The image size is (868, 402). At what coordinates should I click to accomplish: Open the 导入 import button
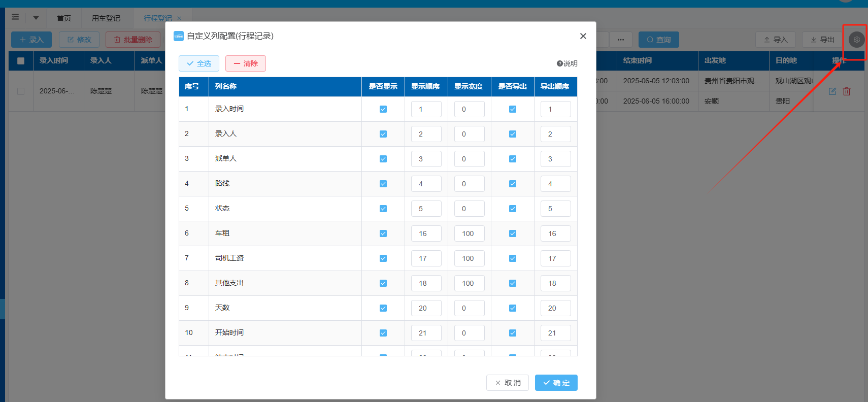click(776, 40)
